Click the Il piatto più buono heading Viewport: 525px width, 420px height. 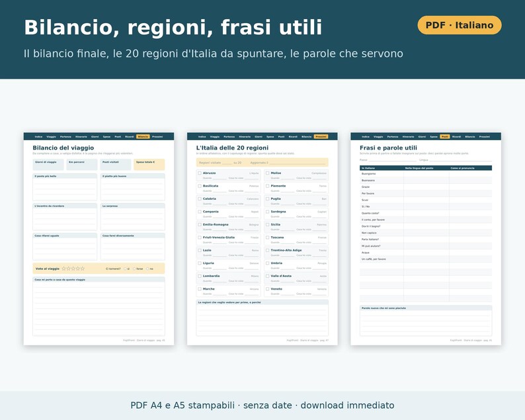pyautogui.click(x=114, y=176)
